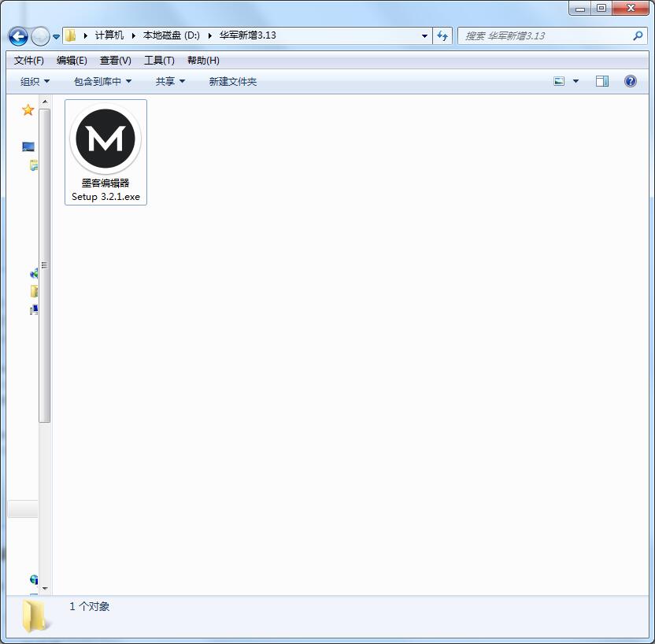
Task: Open the 查看(V) menu
Action: pyautogui.click(x=115, y=61)
